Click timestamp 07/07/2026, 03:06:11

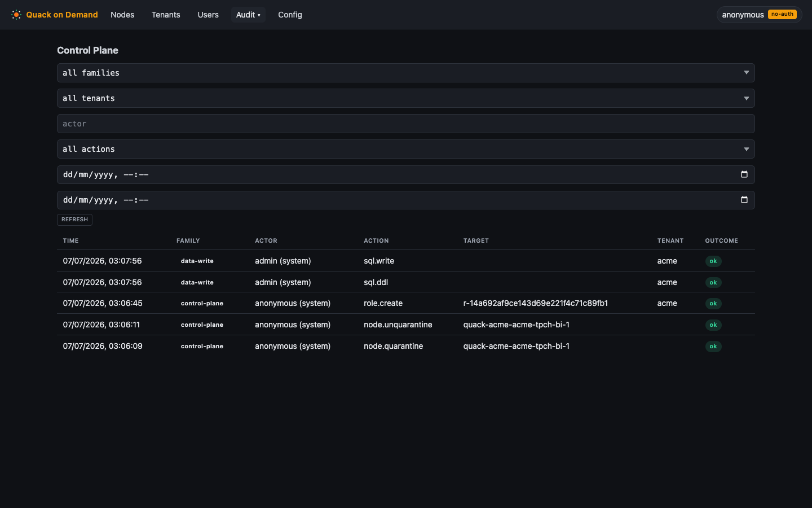[x=101, y=325]
